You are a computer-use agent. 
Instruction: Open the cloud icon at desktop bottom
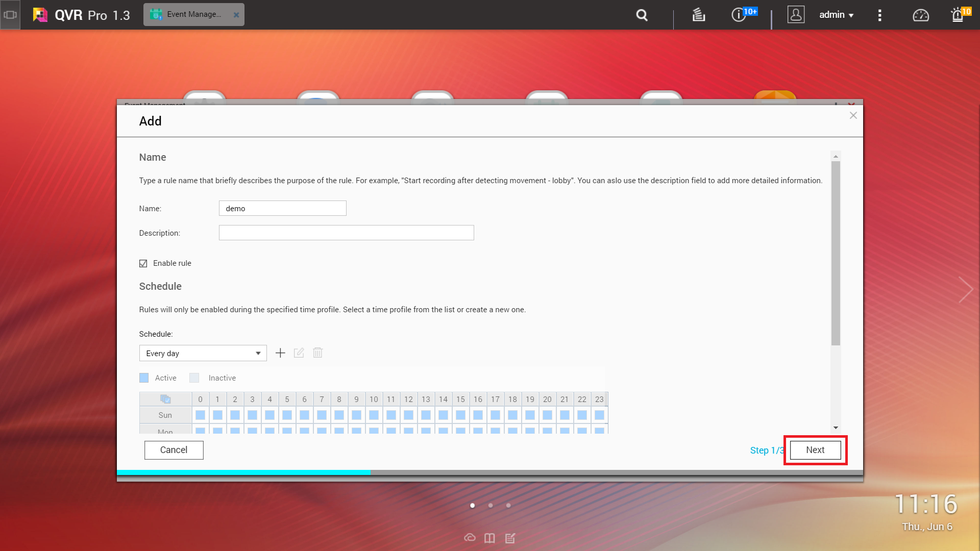(x=470, y=538)
